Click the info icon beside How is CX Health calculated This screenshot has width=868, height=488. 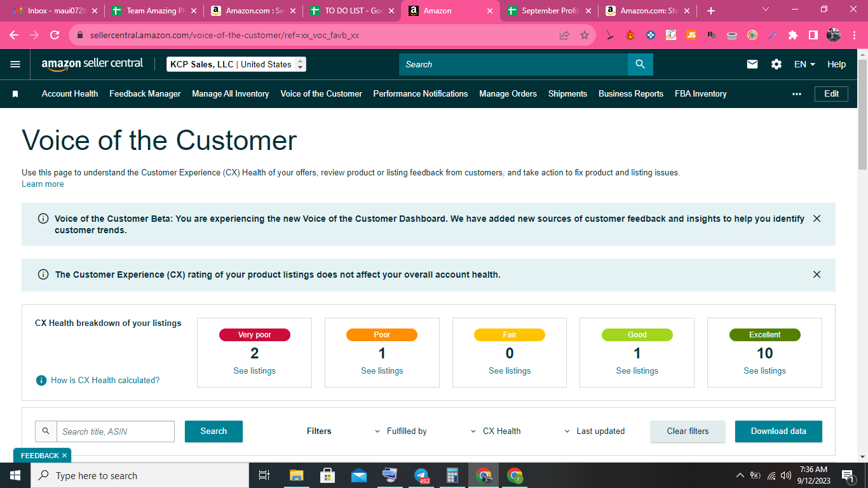tap(41, 380)
